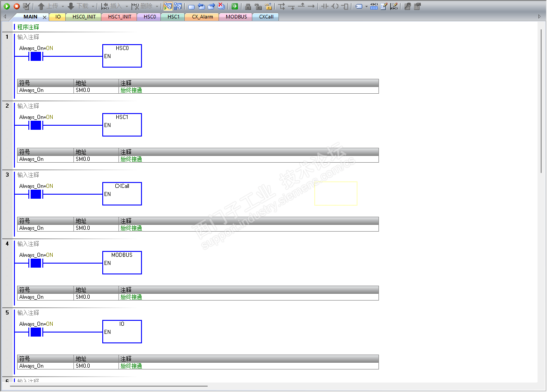The height and width of the screenshot is (392, 547).
Task: Switch to the IO tab
Action: click(58, 17)
